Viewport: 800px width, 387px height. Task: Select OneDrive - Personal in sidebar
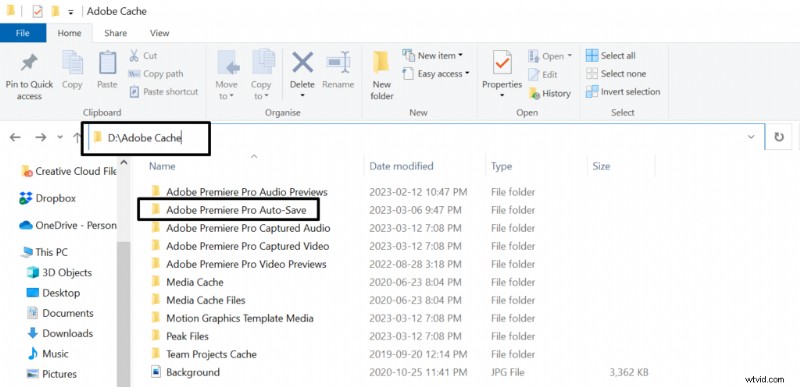click(67, 225)
